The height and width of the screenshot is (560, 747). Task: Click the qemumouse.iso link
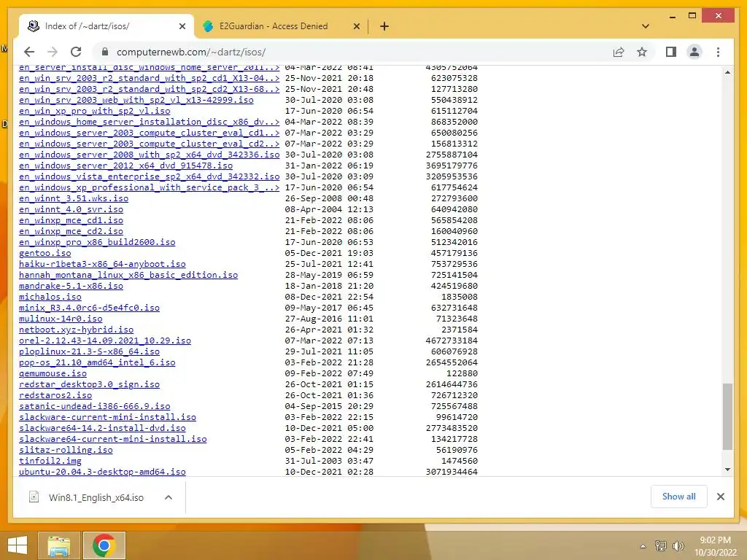[x=53, y=374]
